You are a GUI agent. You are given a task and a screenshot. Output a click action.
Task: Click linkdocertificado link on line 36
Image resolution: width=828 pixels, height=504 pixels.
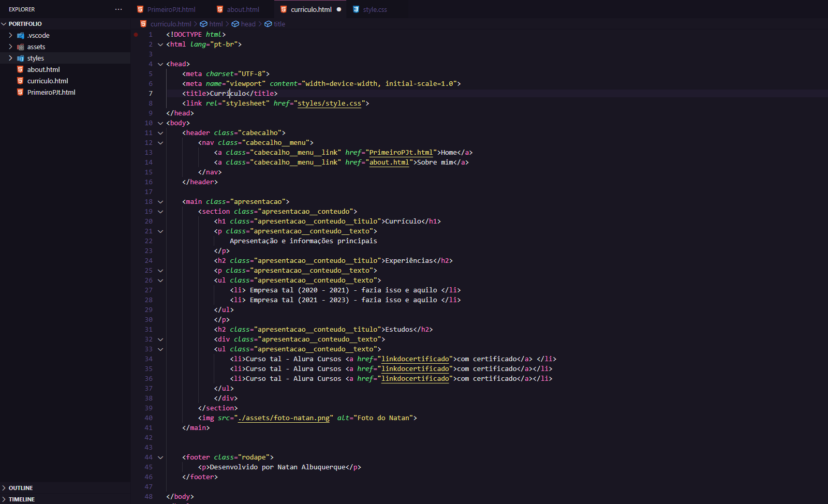coord(415,379)
